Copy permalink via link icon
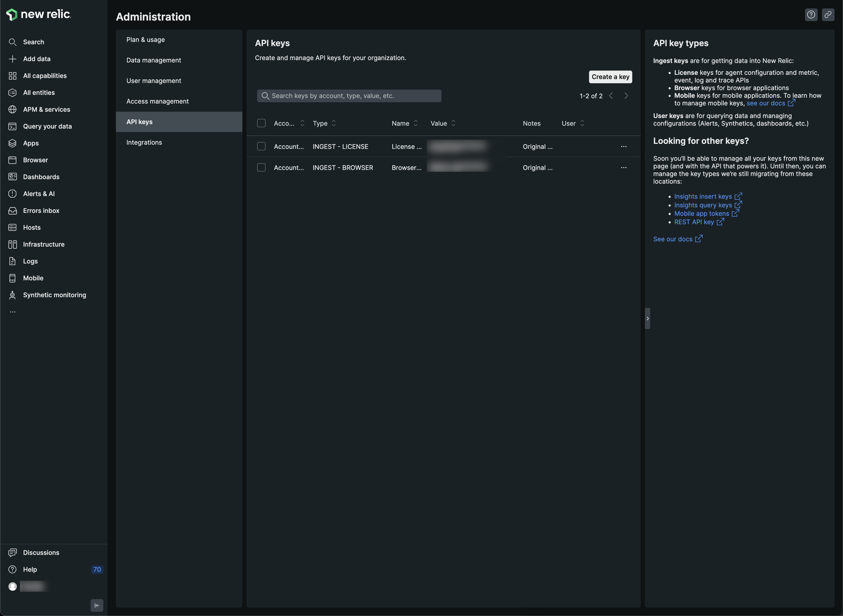Image resolution: width=843 pixels, height=616 pixels. 828,14
